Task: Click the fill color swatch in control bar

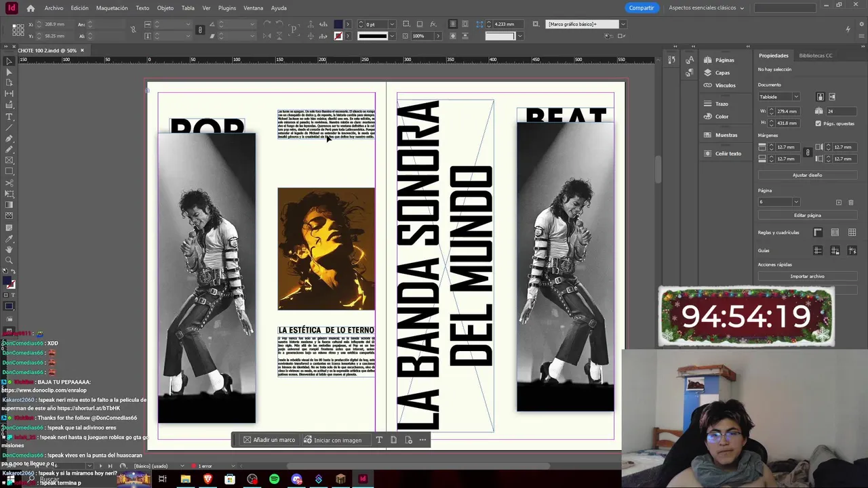Action: point(338,24)
